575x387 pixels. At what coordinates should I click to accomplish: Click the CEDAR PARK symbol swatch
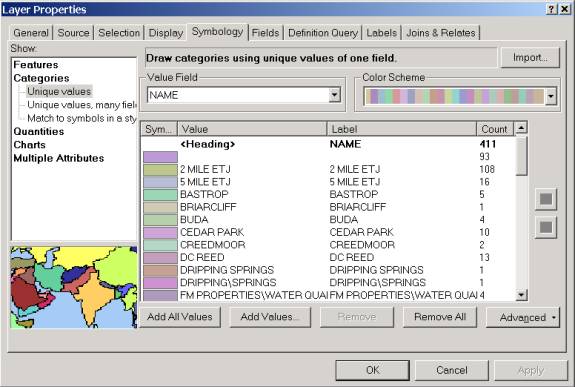(x=160, y=233)
